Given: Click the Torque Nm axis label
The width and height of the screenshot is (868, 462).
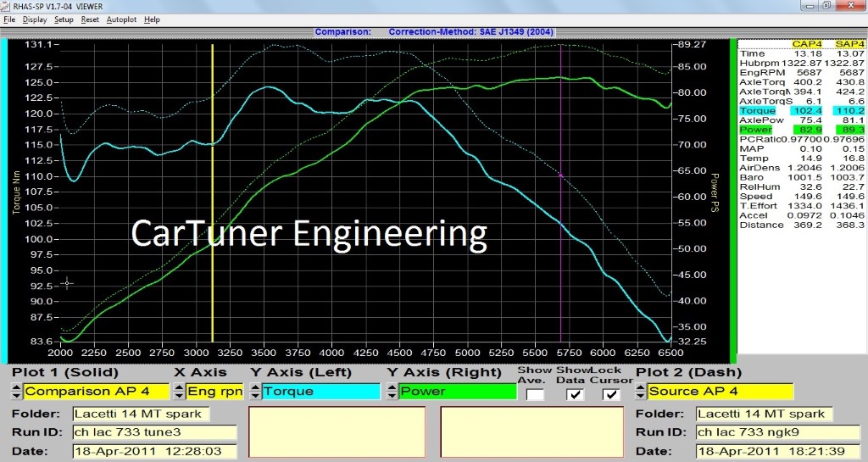Looking at the screenshot, I should [17, 192].
